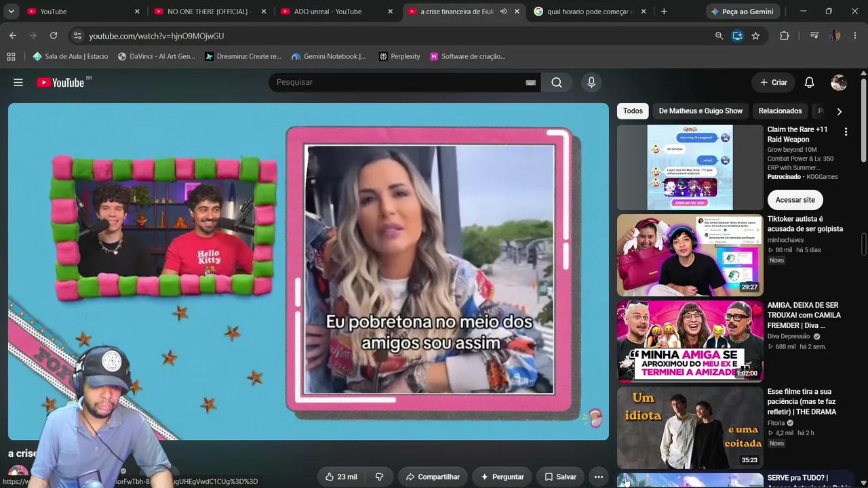Viewport: 868px width, 488px height.
Task: Open the on-screen keyboard in the search box
Action: pos(530,83)
